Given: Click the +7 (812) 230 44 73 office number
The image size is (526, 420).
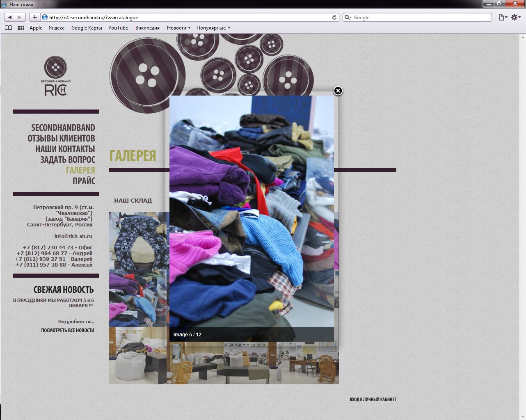Looking at the screenshot, I should click(x=58, y=247).
